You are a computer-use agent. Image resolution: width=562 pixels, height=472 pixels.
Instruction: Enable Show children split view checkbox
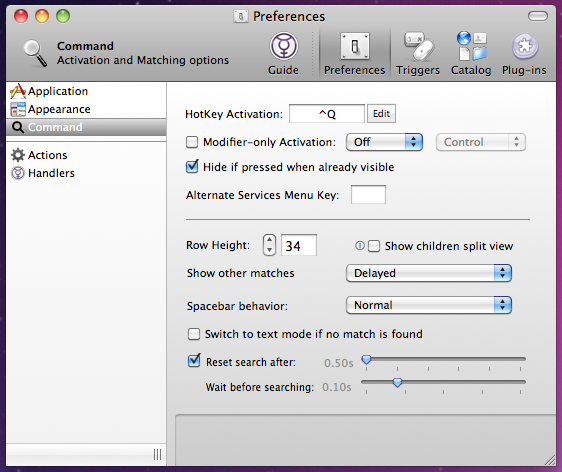tap(374, 246)
